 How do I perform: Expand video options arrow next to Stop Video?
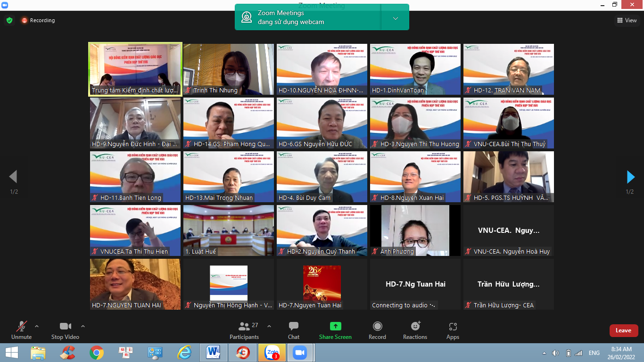point(83,326)
